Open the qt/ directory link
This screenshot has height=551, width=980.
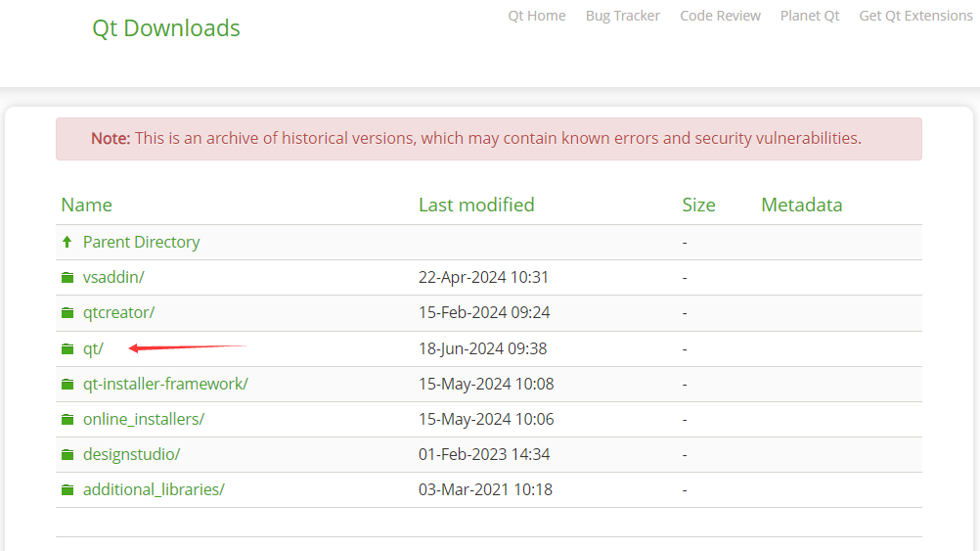tap(93, 348)
